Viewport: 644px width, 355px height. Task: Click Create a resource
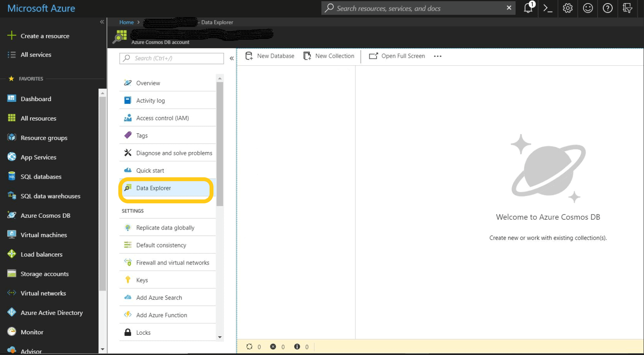pos(45,36)
